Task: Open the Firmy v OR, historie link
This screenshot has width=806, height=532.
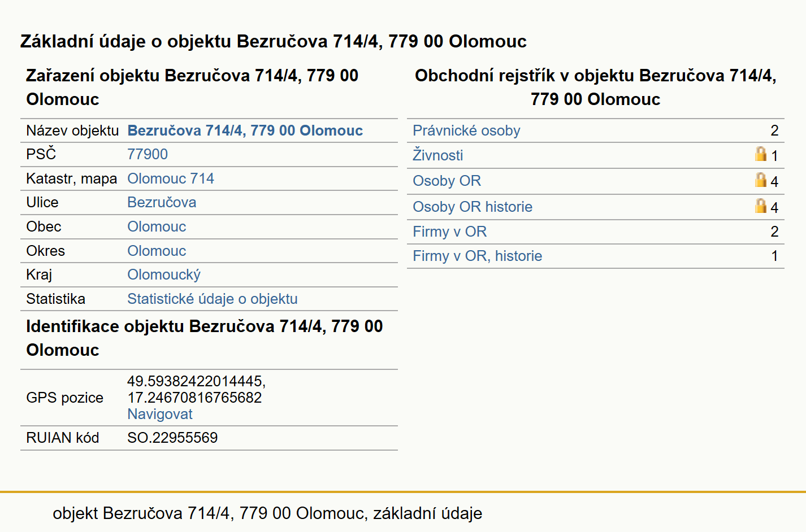Action: point(478,256)
